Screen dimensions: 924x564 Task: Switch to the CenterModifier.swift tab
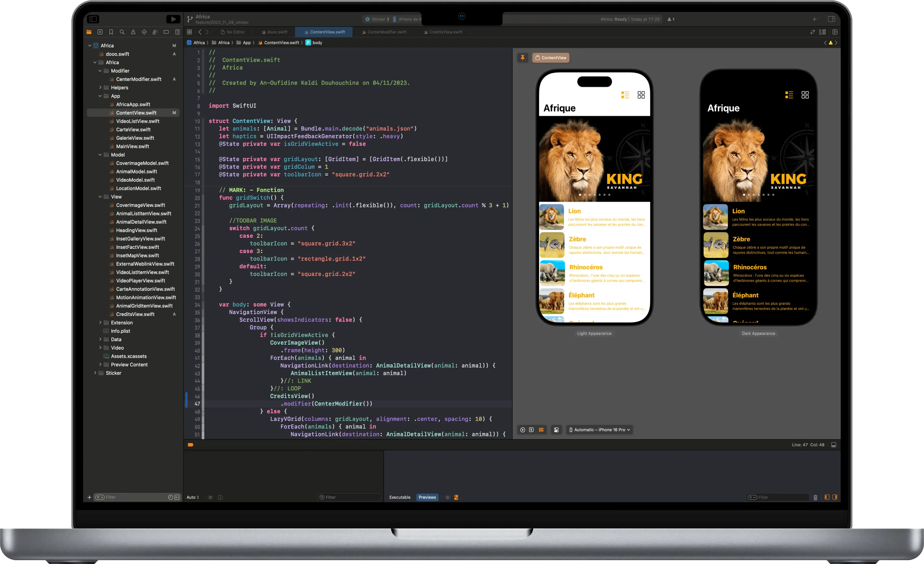tap(384, 32)
